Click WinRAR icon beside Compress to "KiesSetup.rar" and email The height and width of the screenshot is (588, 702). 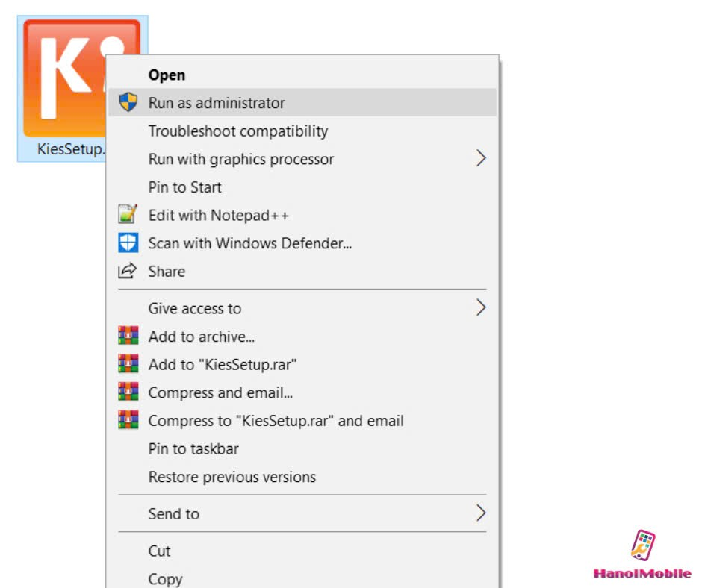point(128,420)
